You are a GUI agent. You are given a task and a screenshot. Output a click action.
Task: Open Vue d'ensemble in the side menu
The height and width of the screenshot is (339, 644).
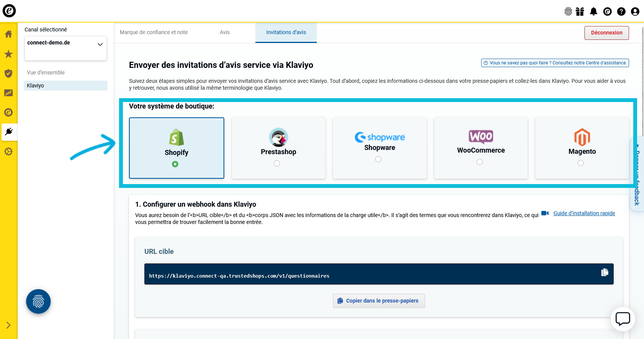coord(46,72)
